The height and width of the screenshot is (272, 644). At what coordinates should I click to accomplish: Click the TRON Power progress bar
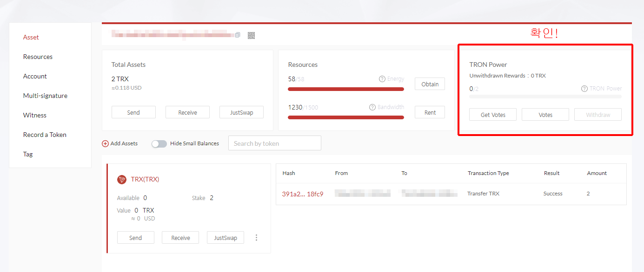[x=545, y=97]
